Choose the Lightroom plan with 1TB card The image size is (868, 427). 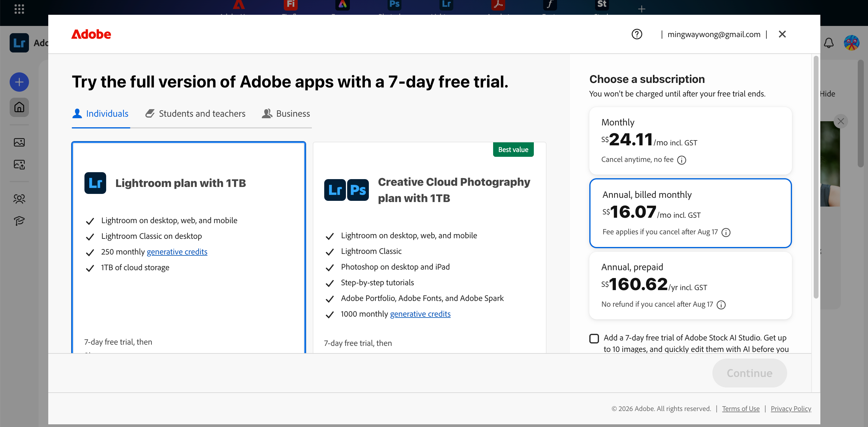click(x=188, y=247)
